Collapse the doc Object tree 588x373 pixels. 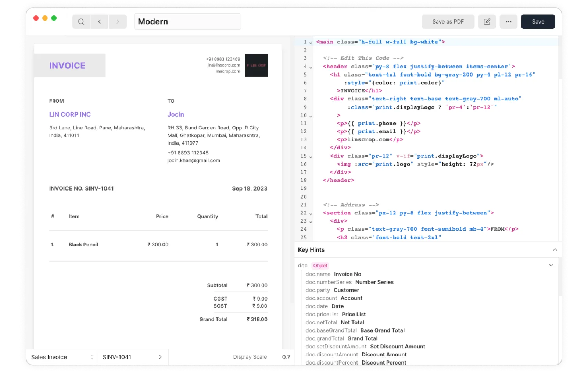coord(551,265)
